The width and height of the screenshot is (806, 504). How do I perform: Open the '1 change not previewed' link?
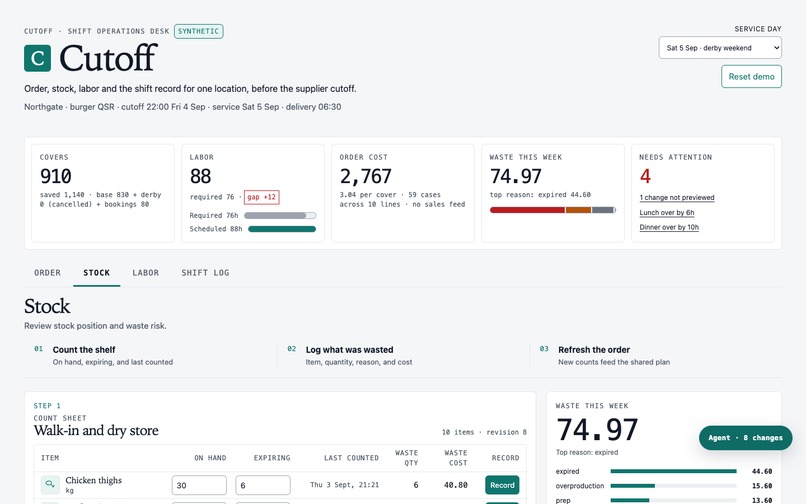676,197
